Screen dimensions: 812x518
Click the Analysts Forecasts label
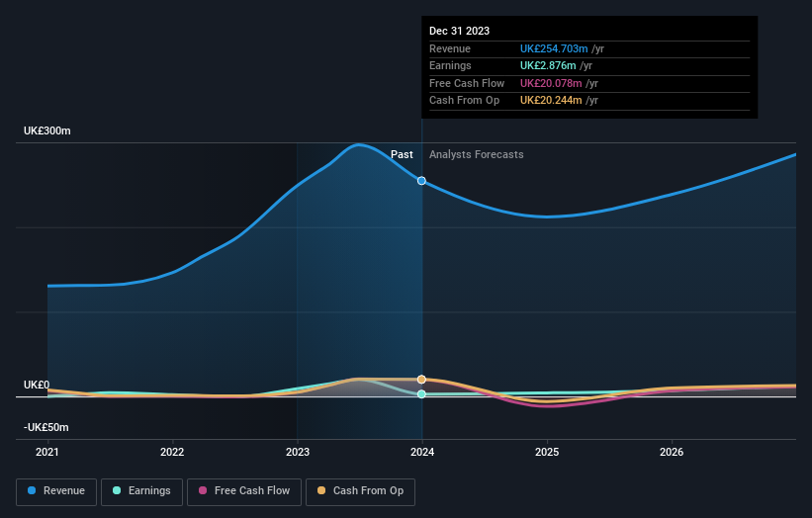pos(477,154)
